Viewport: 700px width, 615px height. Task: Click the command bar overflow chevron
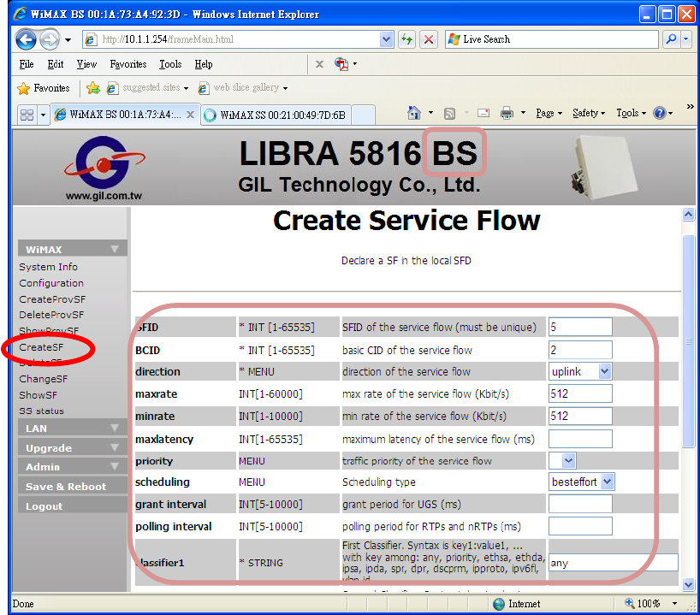(x=690, y=106)
